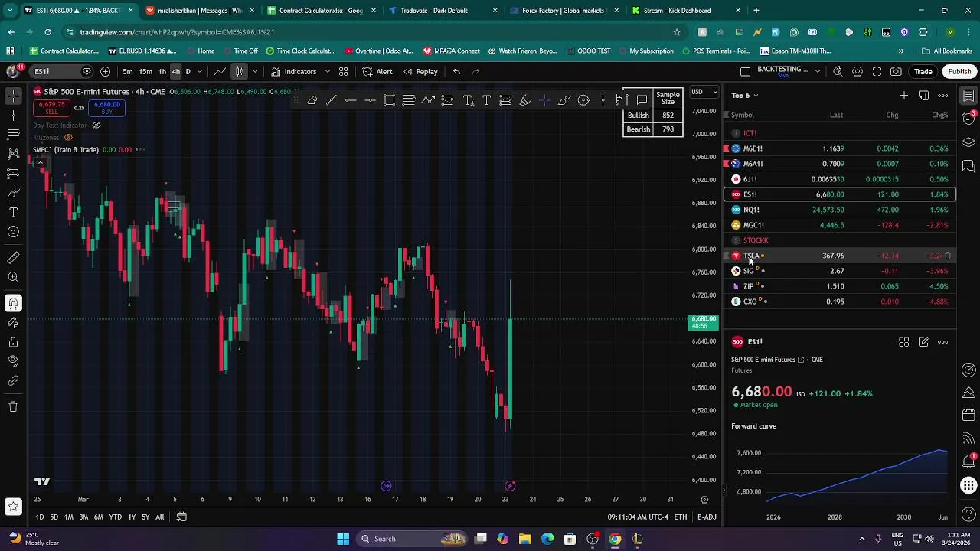Open the time axis settings gear

(704, 500)
